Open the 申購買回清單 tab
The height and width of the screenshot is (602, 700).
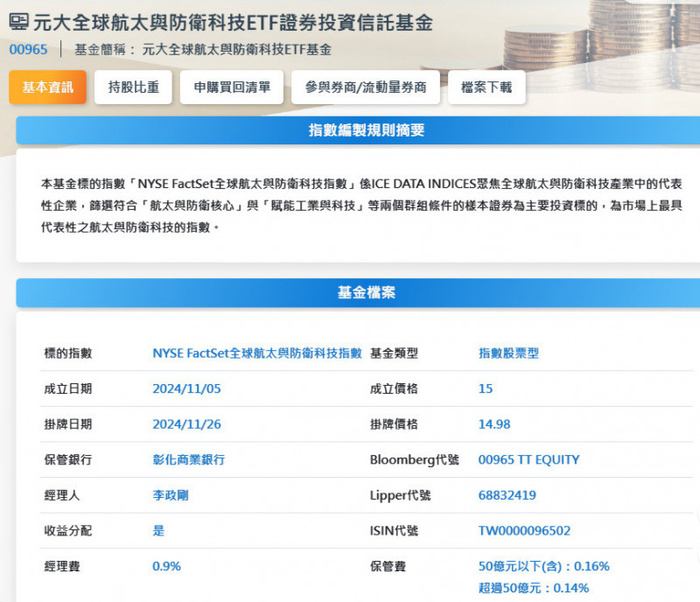tap(232, 87)
